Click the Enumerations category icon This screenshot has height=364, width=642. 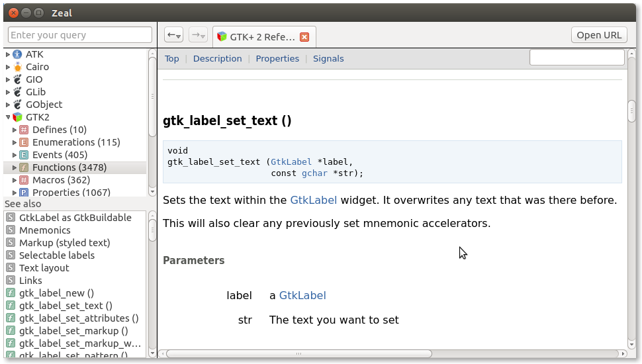[24, 142]
